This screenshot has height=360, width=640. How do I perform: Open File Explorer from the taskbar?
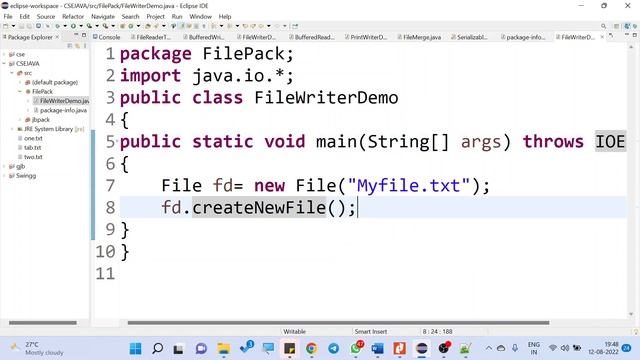tap(223, 349)
